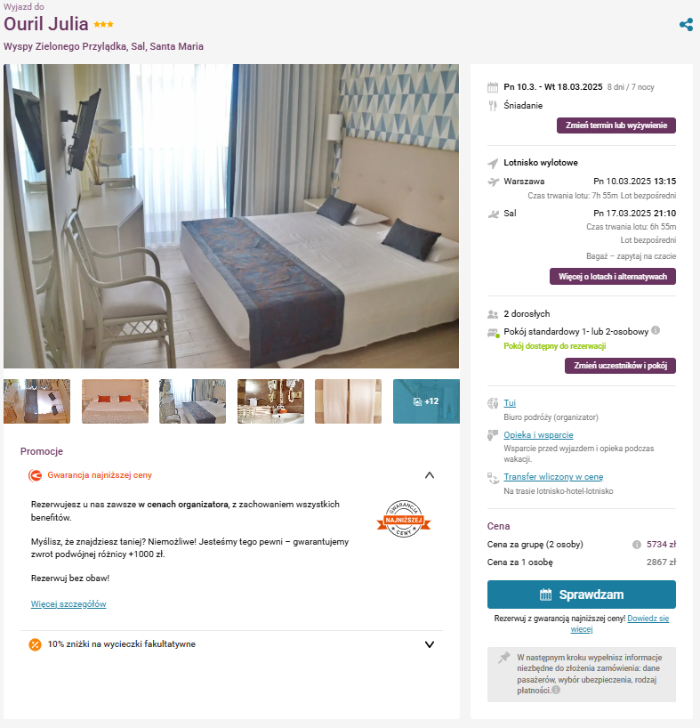The height and width of the screenshot is (728, 700).
Task: Collapse the Gwarancja najniższej ceny section
Action: tap(430, 475)
